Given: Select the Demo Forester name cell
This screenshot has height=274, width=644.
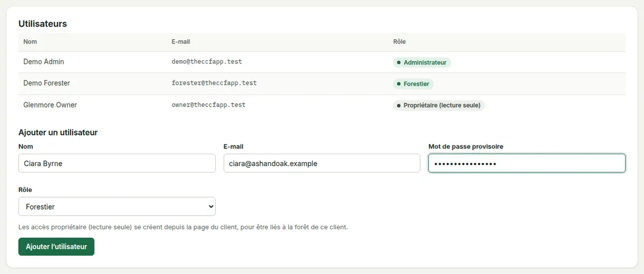Looking at the screenshot, I should click(47, 83).
